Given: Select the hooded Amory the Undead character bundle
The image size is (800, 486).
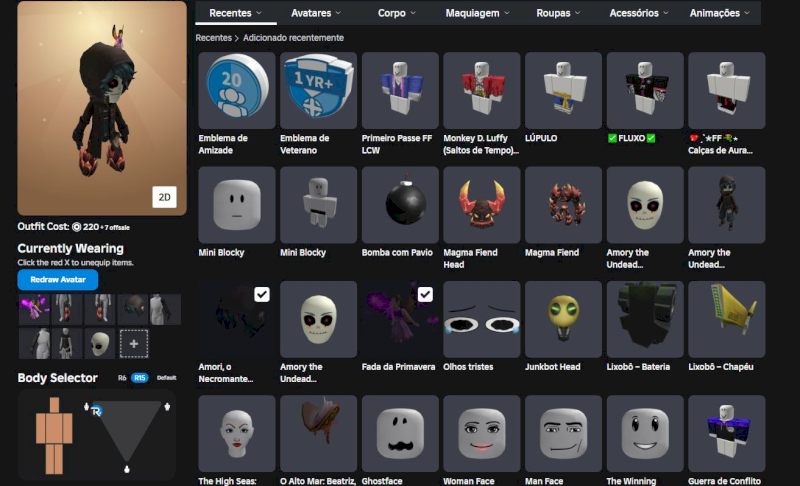Looking at the screenshot, I should tap(727, 204).
